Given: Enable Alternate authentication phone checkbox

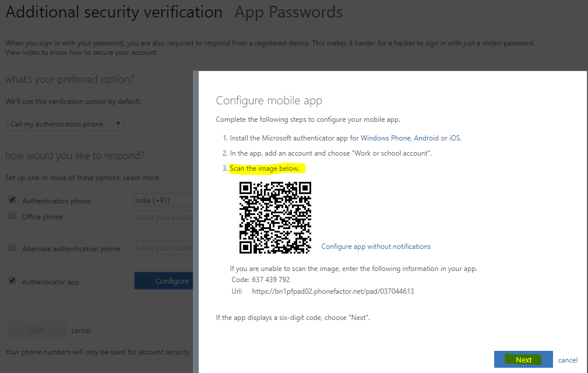Looking at the screenshot, I should point(12,248).
